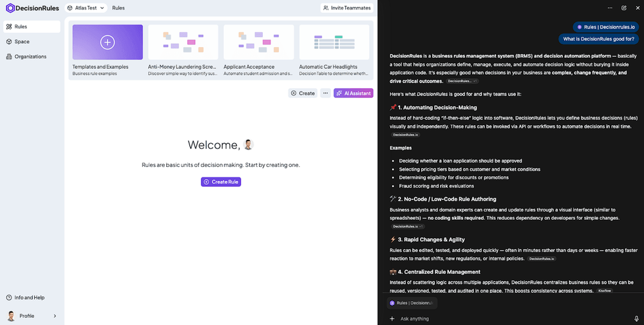The height and width of the screenshot is (325, 644).
Task: Start a new chat with compose icon
Action: click(x=624, y=8)
